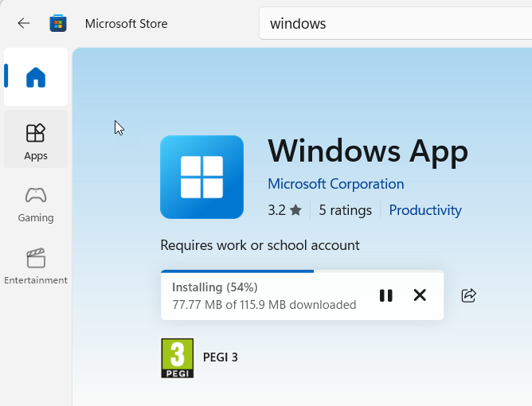Click the search box containing windows
Screen dimensions: 532x406
coord(395,24)
